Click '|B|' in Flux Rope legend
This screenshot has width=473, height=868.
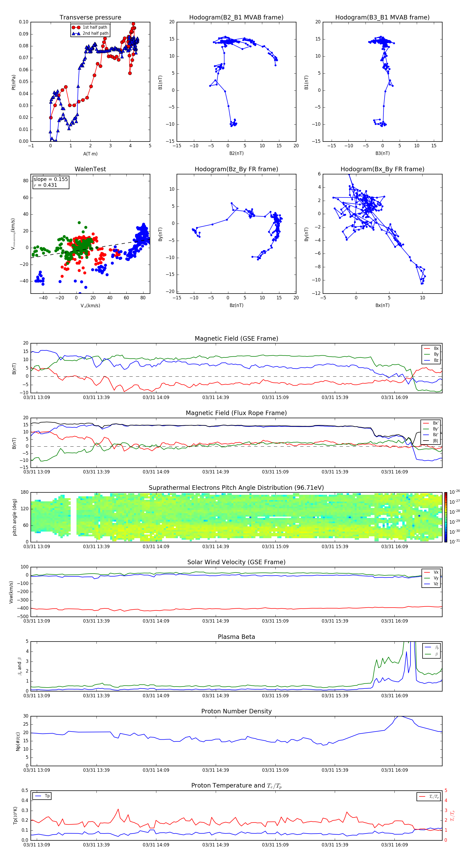tap(431, 441)
